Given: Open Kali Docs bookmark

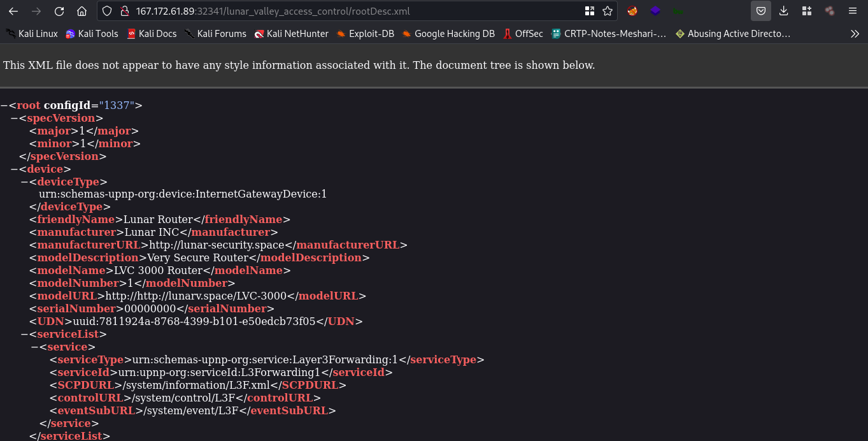Looking at the screenshot, I should 152,34.
